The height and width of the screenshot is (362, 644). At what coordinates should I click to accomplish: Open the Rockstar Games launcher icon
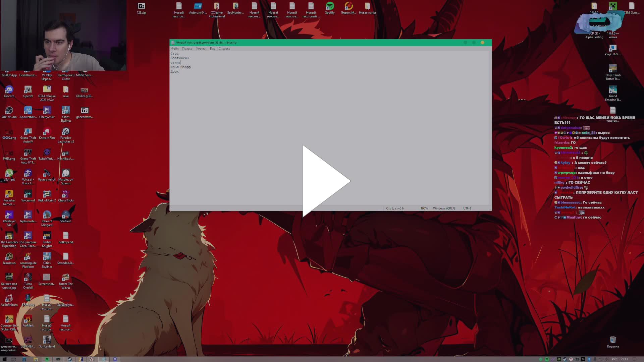[x=9, y=194]
